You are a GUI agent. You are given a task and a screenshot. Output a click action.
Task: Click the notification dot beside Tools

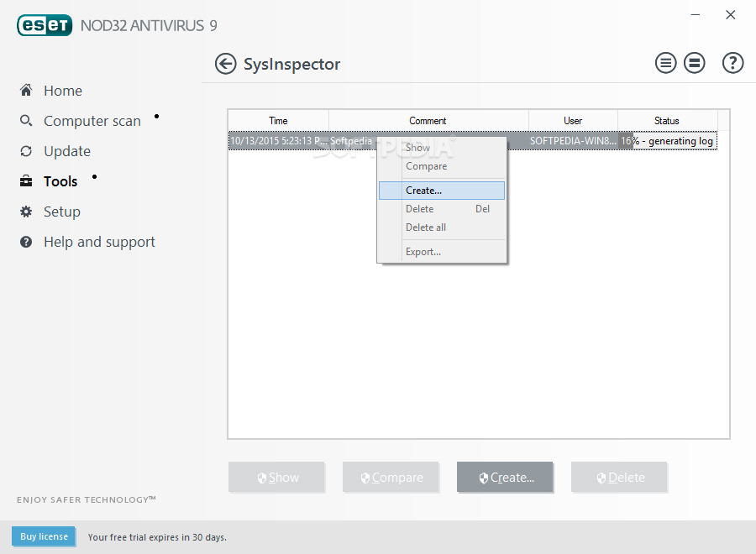click(94, 177)
